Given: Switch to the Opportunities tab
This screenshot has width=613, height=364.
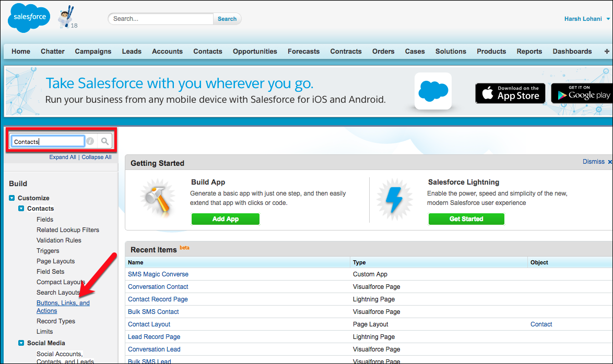Looking at the screenshot, I should click(x=255, y=51).
